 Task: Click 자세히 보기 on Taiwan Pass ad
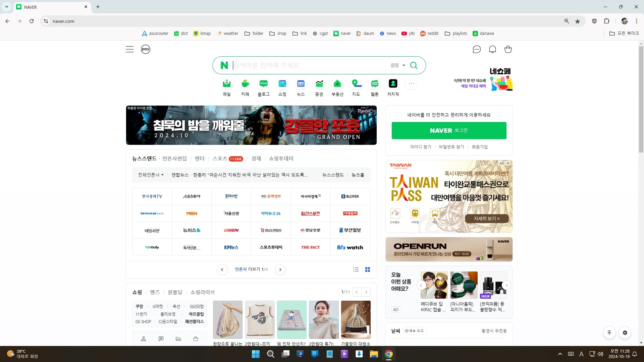point(487,219)
